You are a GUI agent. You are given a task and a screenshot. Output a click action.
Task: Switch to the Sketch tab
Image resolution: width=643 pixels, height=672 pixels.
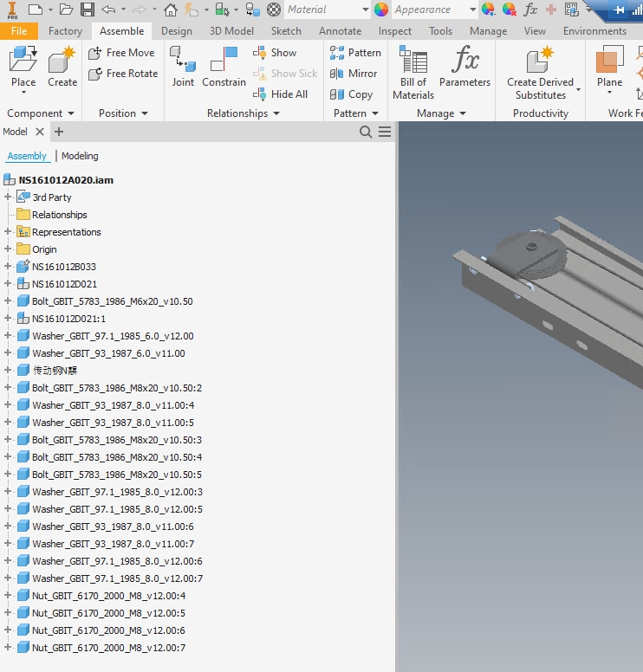point(286,31)
